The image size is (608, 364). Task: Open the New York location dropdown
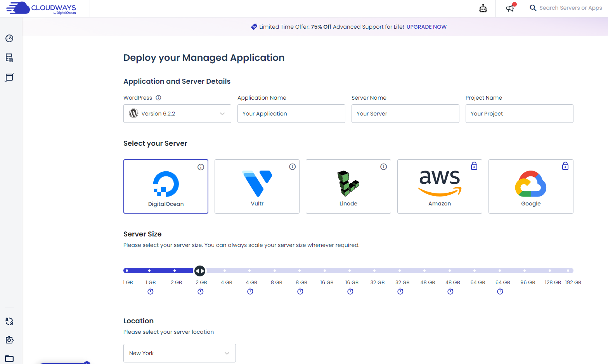point(180,353)
